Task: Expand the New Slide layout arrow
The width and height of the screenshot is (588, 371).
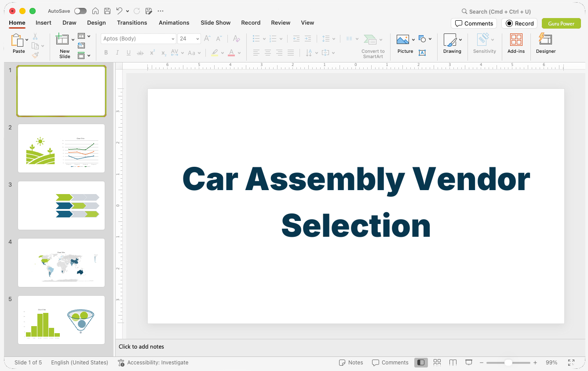Action: (x=73, y=40)
